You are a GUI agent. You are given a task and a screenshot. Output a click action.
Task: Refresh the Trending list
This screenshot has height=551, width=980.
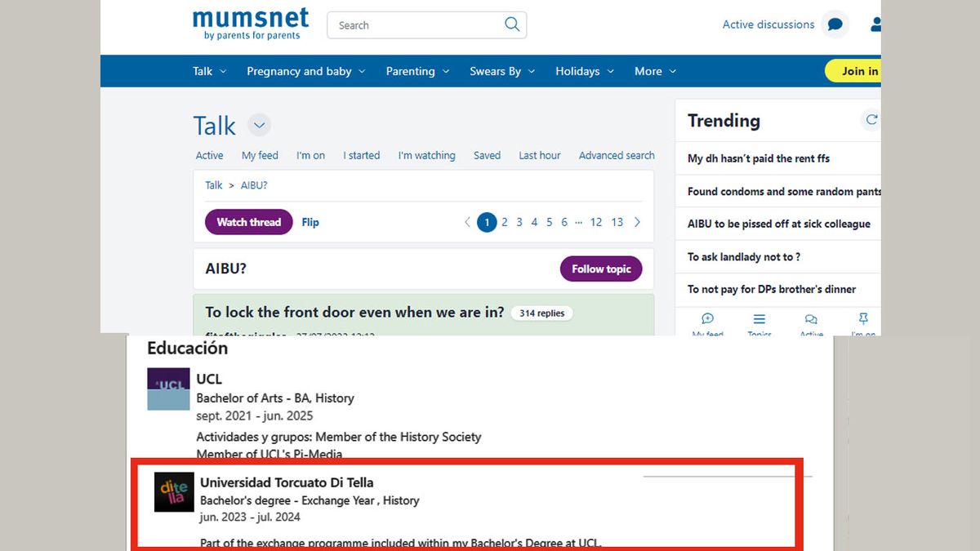coord(871,120)
